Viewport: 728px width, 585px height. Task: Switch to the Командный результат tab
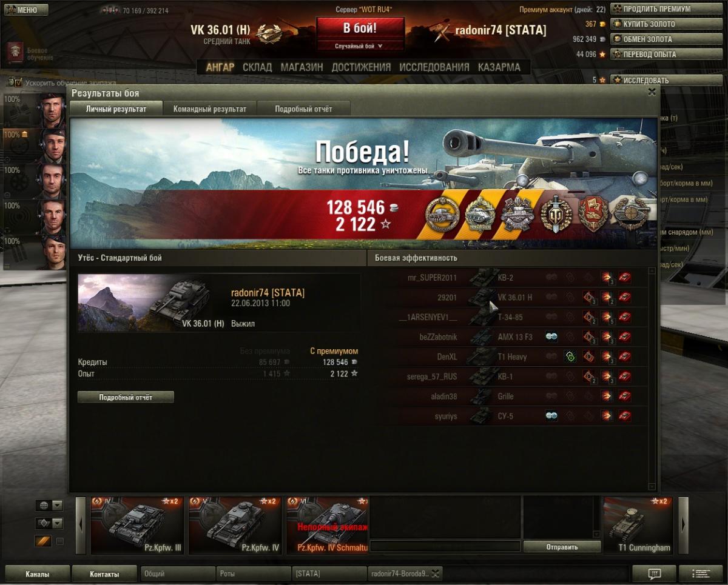tap(210, 109)
